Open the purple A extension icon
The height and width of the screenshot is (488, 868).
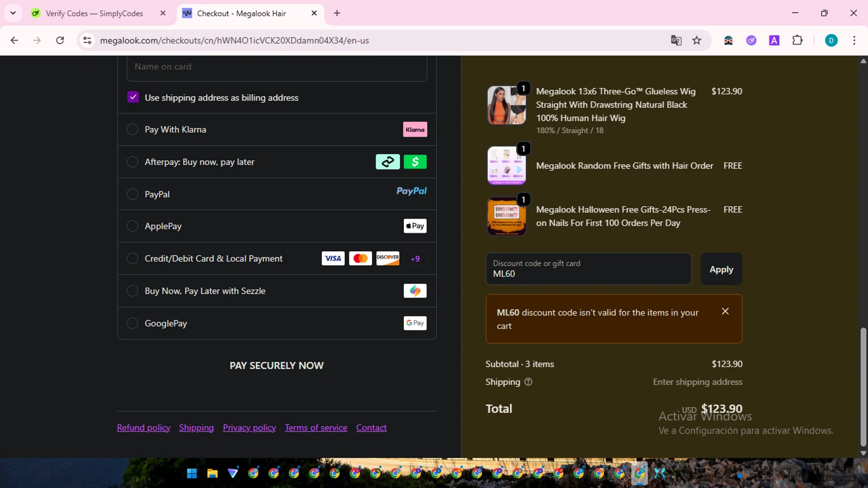[774, 41]
